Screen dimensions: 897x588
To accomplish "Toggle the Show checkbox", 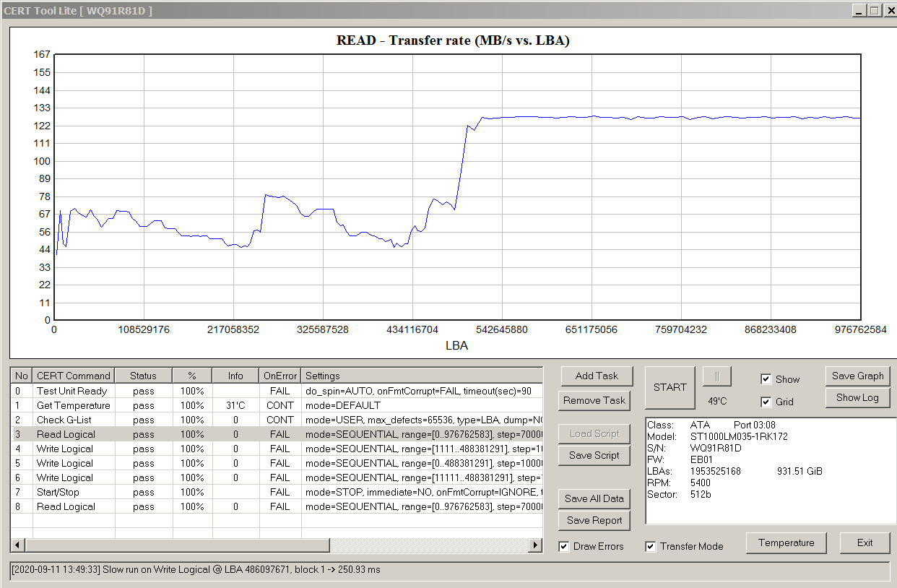I will click(766, 379).
